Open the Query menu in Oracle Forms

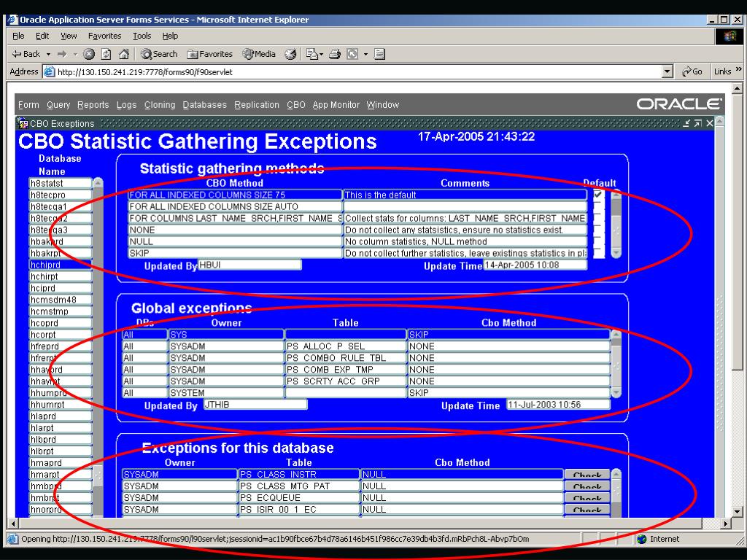pos(58,105)
